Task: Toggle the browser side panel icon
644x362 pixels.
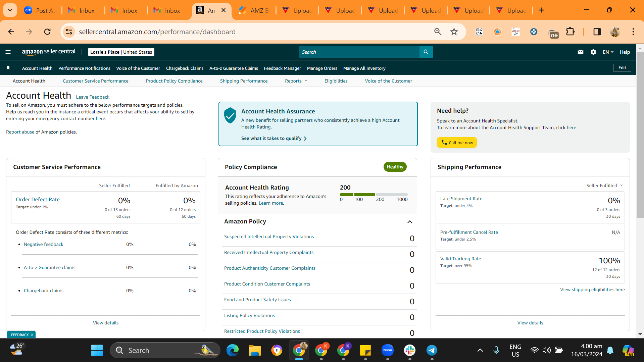Action: 597,32
